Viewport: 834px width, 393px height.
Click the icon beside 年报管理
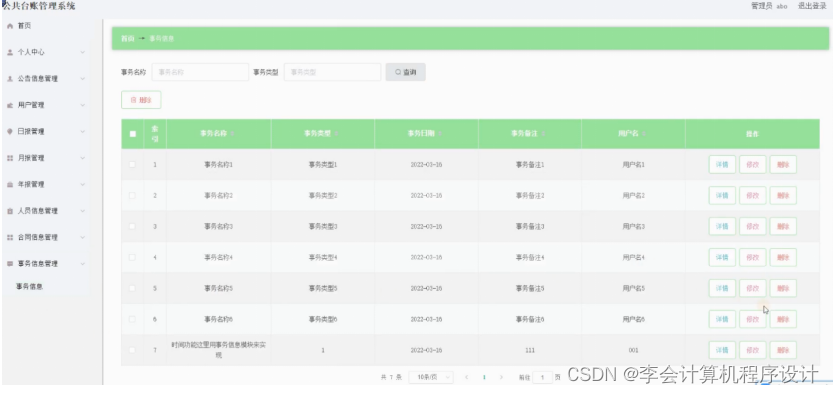click(10, 185)
